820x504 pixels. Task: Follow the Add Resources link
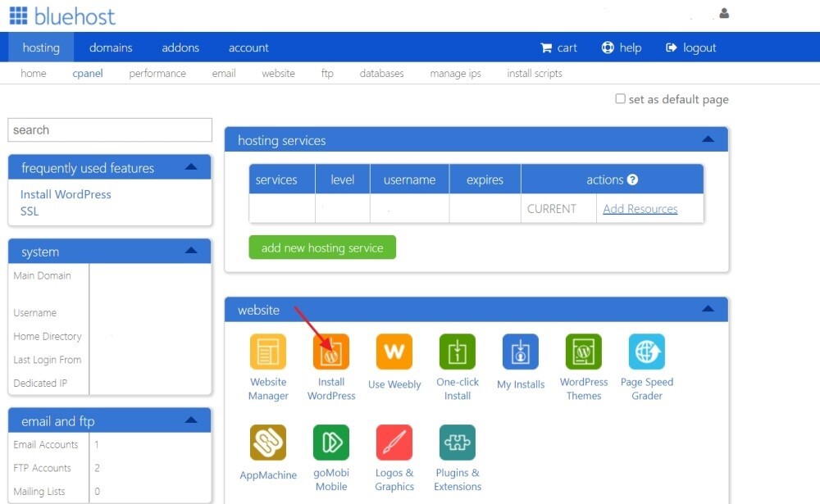point(640,209)
